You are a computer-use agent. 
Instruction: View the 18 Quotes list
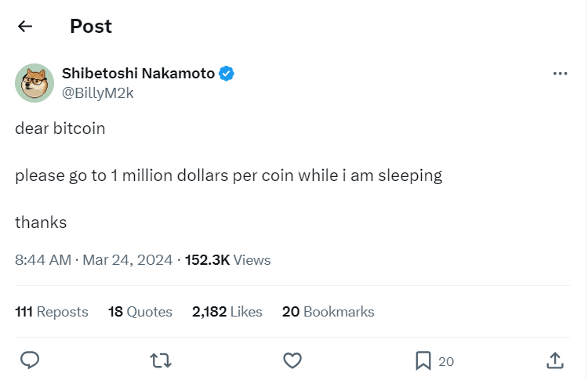pyautogui.click(x=140, y=312)
